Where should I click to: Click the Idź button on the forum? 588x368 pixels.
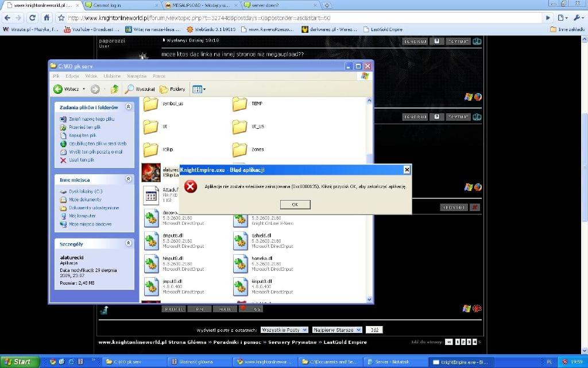point(374,329)
